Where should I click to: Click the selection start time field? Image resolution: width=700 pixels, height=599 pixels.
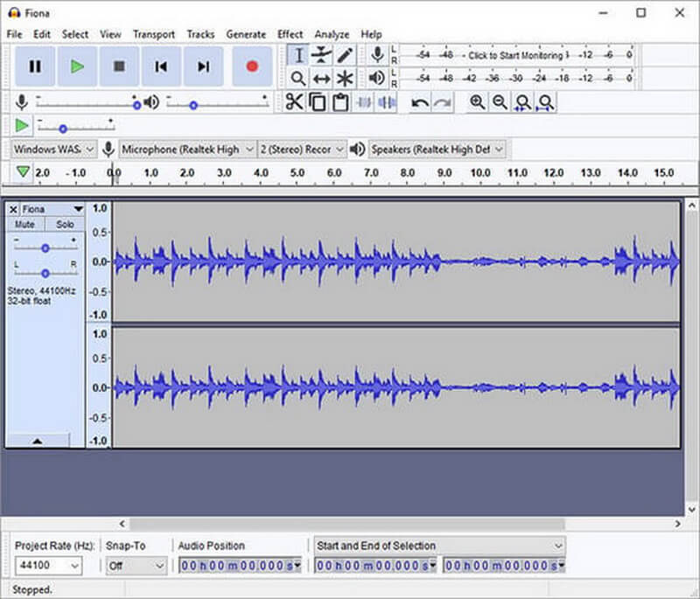(x=375, y=566)
